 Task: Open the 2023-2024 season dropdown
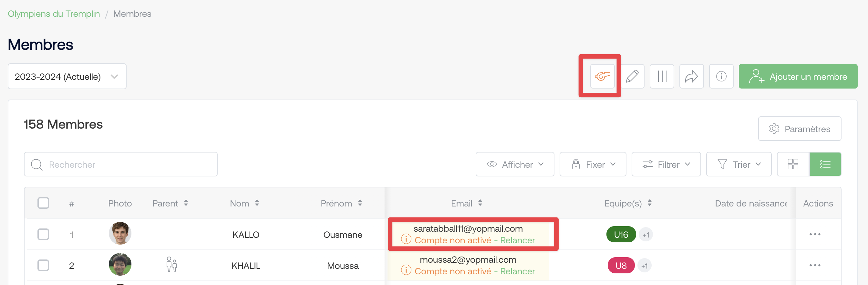click(x=67, y=76)
